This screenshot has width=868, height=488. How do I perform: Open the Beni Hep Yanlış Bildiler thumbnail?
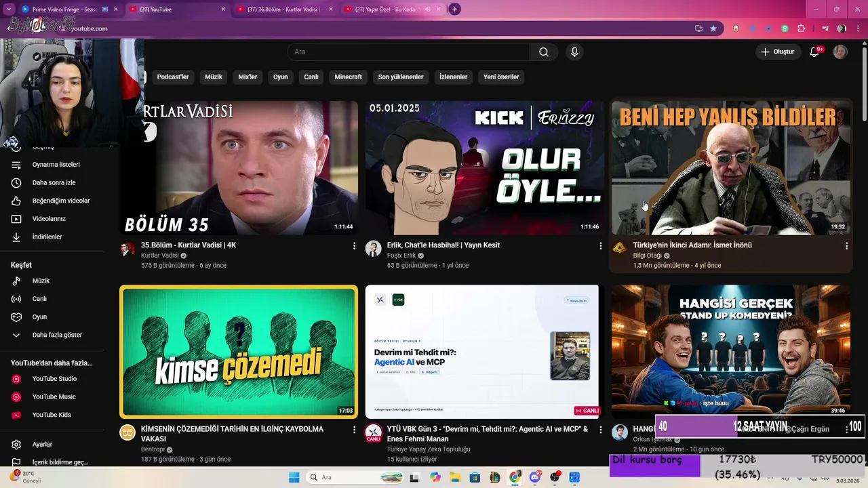pyautogui.click(x=731, y=167)
